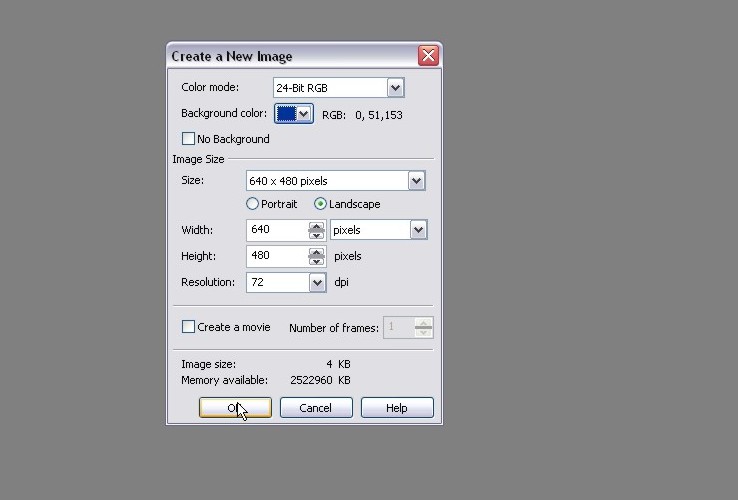This screenshot has width=738, height=500.
Task: Tick the Create a movie checkbox
Action: (188, 327)
